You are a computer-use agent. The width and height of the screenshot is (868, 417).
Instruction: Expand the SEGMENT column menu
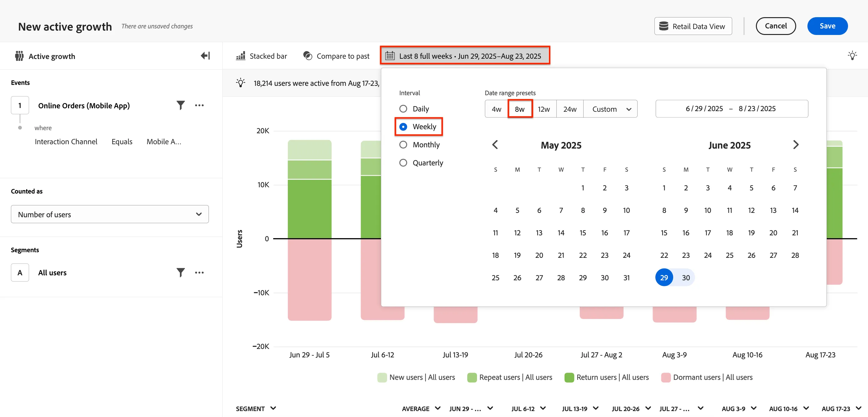pyautogui.click(x=273, y=408)
